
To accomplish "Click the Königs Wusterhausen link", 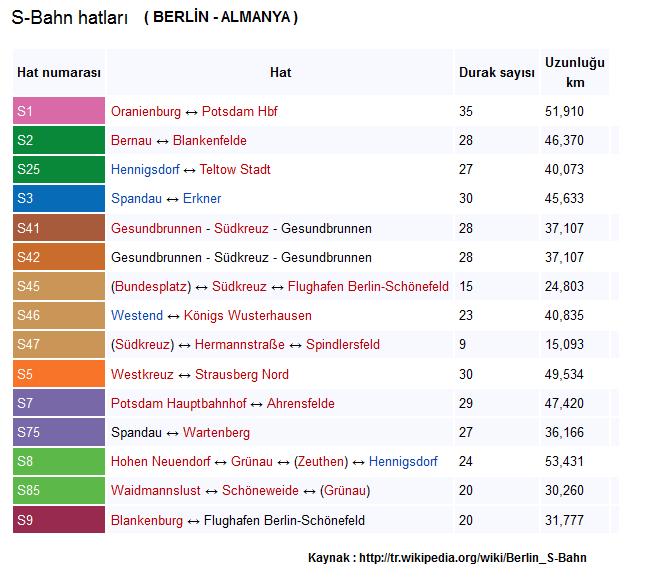I will point(247,315).
